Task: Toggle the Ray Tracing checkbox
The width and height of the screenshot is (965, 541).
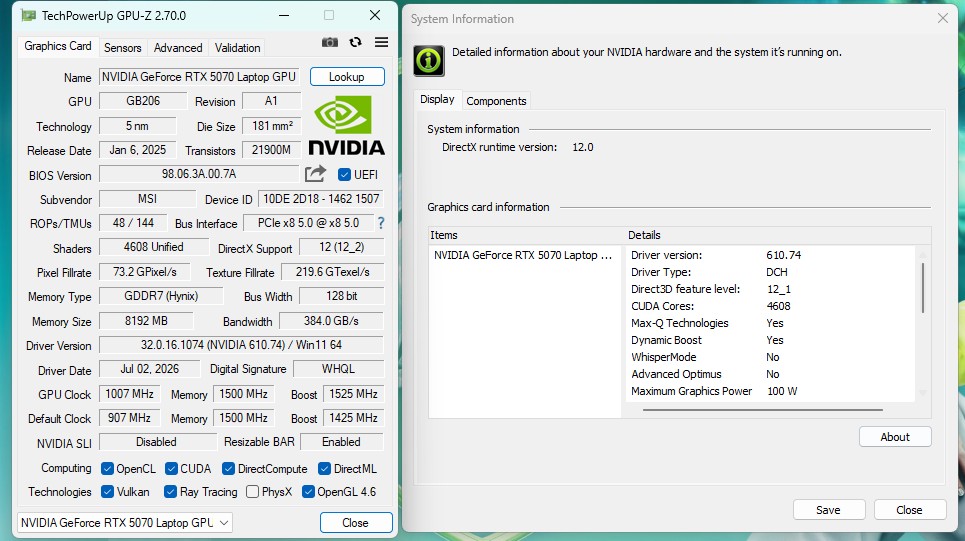Action: [170, 492]
